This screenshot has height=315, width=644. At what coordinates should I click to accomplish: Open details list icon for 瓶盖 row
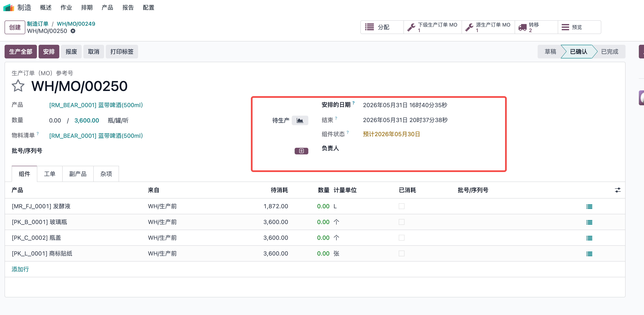coord(589,238)
